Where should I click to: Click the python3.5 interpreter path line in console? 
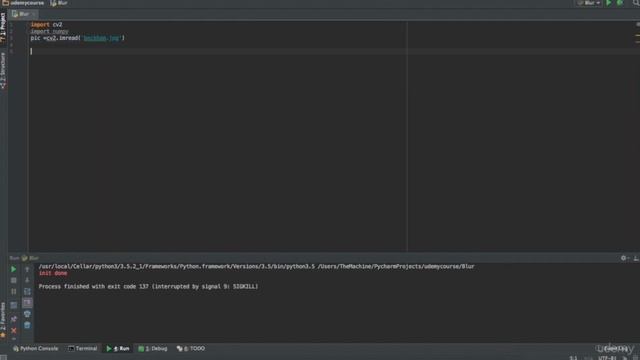[256, 267]
